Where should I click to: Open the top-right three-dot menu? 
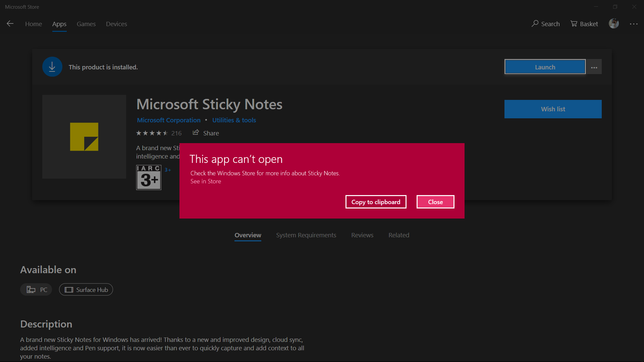633,24
